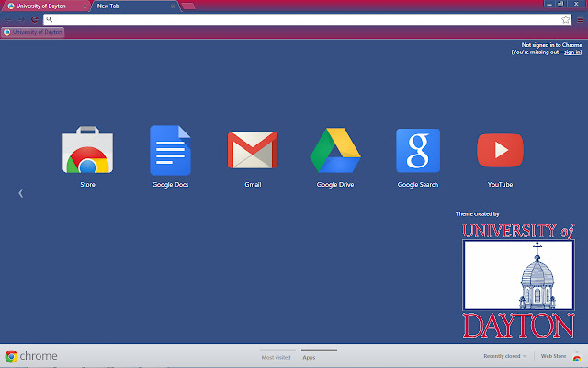
Task: Open the Chrome hamburger menu
Action: [x=580, y=19]
